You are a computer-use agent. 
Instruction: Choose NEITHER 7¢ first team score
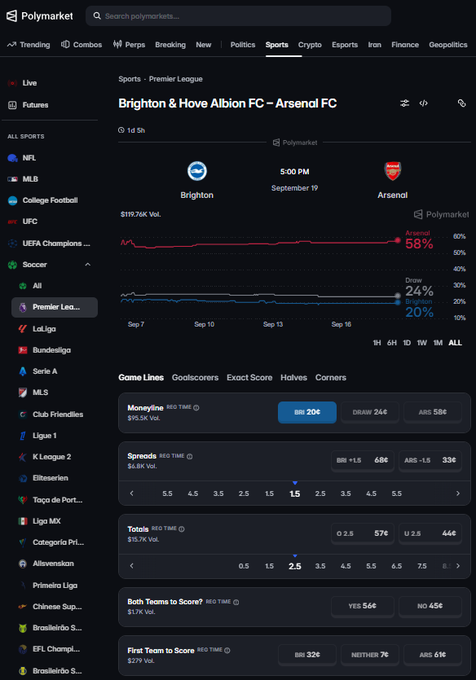point(370,654)
